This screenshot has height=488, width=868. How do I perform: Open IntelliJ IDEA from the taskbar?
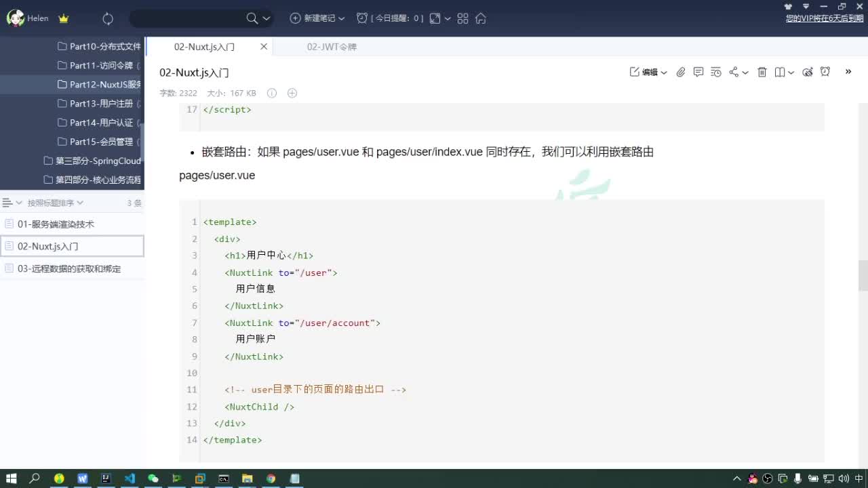[x=106, y=479]
